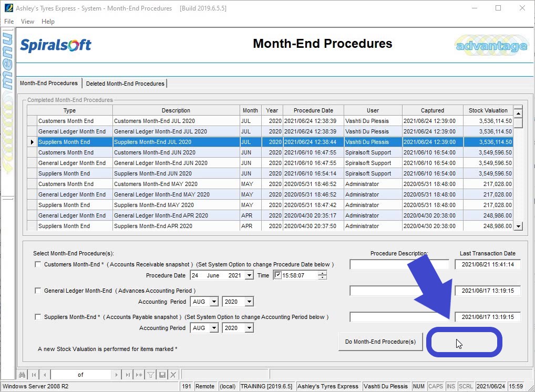Sort by Stock Valuation column header
535x392 pixels.
(x=488, y=110)
